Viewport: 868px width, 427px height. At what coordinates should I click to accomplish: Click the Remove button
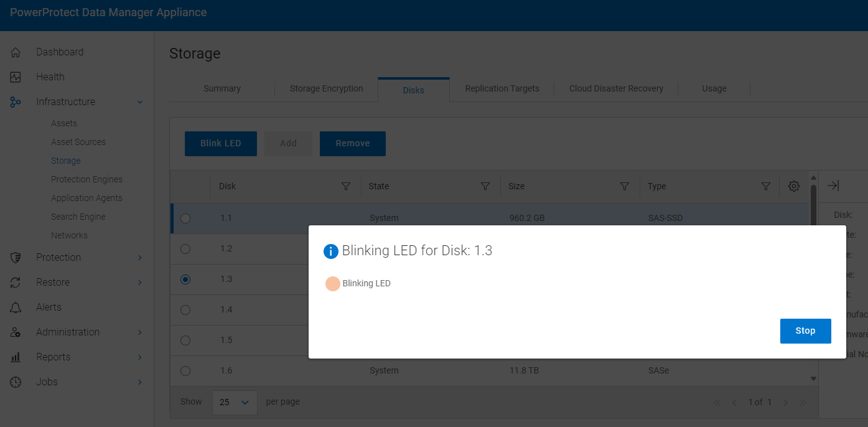[x=352, y=143]
